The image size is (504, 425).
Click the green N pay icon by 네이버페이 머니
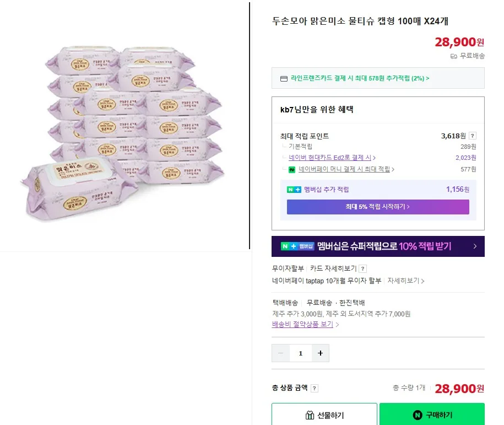[292, 169]
